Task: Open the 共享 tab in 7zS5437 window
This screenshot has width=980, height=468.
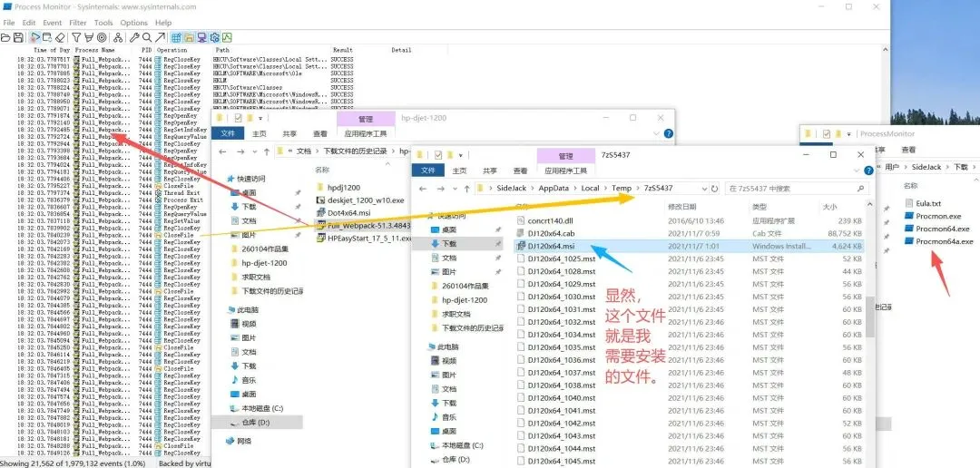Action: 490,170
